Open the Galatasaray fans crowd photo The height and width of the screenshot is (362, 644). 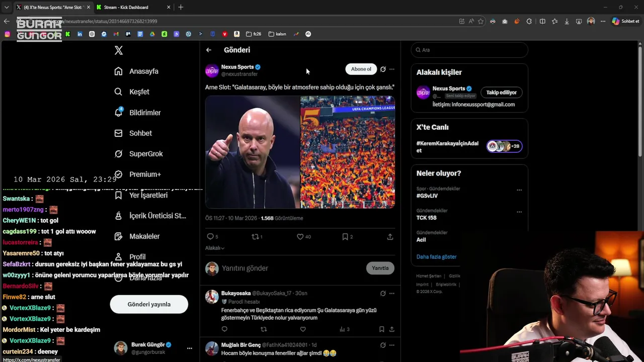(348, 152)
